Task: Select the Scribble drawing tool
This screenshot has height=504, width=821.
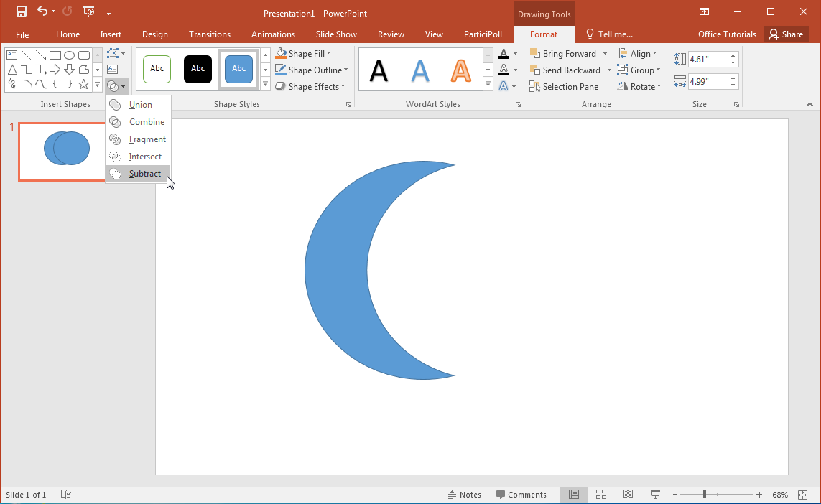Action: pyautogui.click(x=11, y=83)
